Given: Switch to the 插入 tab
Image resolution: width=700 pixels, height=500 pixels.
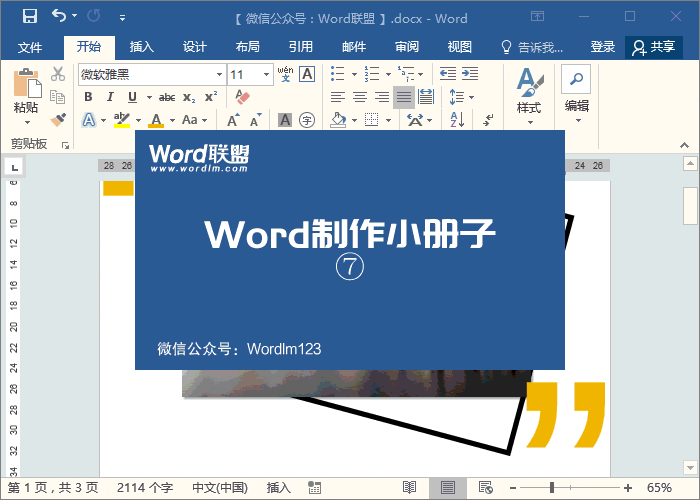Looking at the screenshot, I should (x=142, y=47).
